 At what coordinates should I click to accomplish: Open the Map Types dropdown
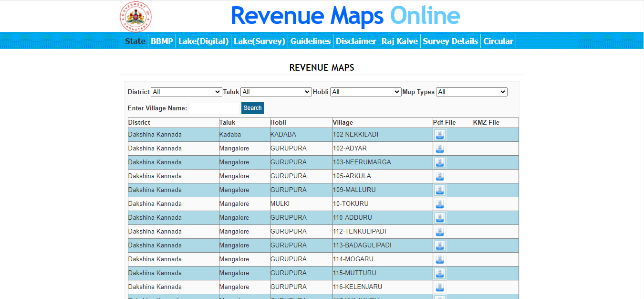472,92
